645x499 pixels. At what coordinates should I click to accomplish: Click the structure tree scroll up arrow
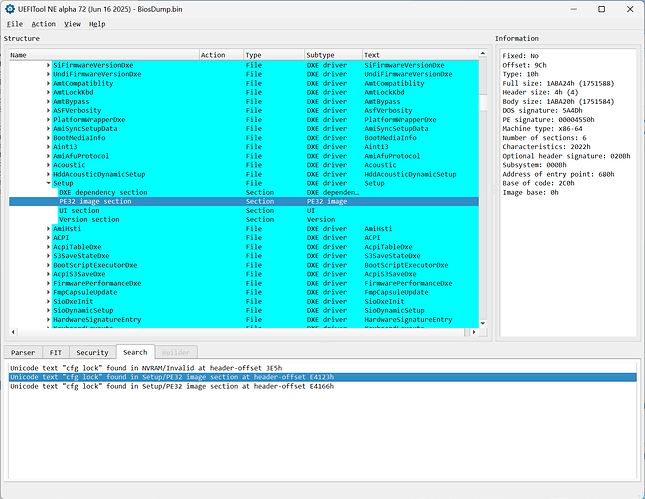[x=483, y=53]
